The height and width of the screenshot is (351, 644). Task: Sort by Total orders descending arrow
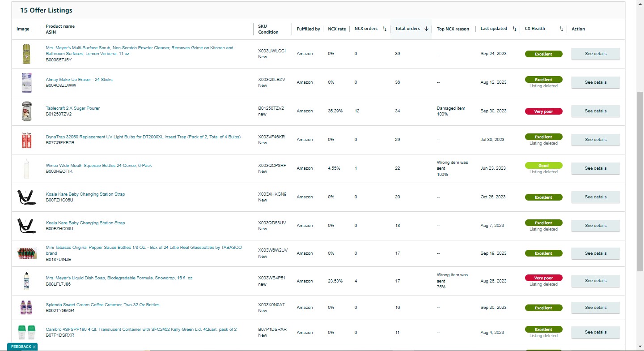pos(426,29)
